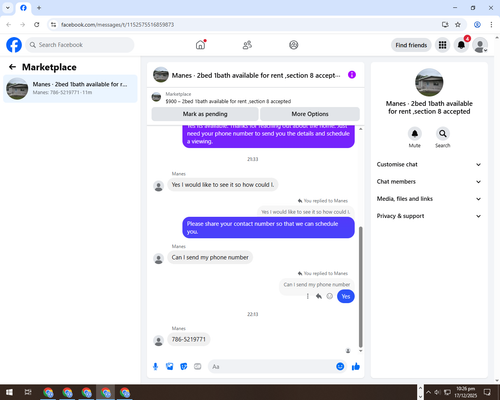Viewport: 500px width, 400px height.
Task: Open Chrome three-dot menu
Action: coord(491,25)
